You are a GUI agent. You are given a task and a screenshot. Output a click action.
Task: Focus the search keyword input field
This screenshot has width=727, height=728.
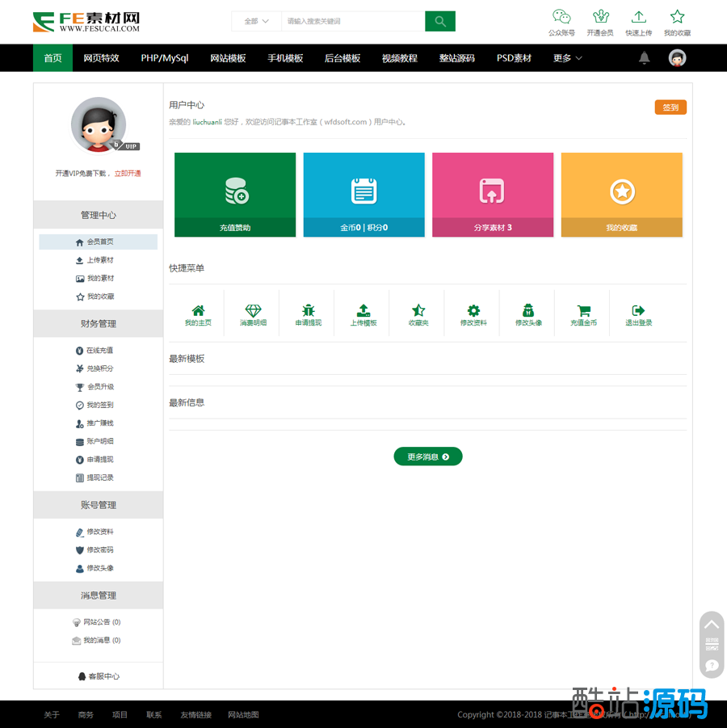(352, 22)
